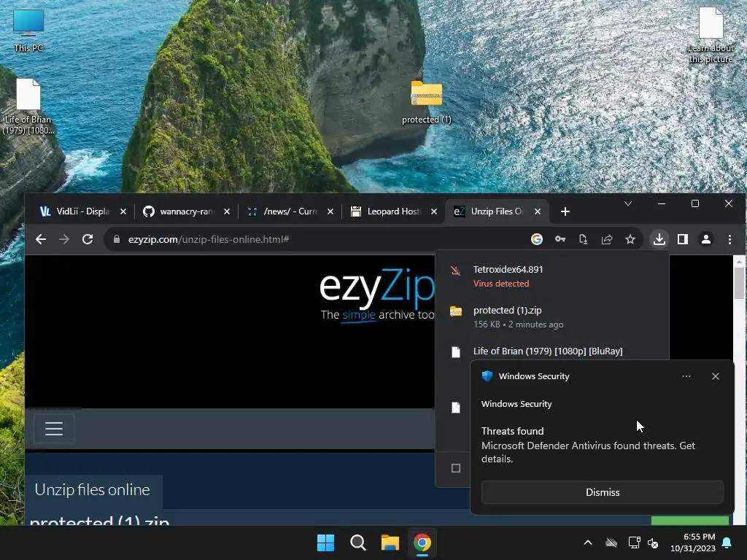
Task: Click the blocked-virus icon beside Tetroxidex64.891
Action: coord(455,271)
